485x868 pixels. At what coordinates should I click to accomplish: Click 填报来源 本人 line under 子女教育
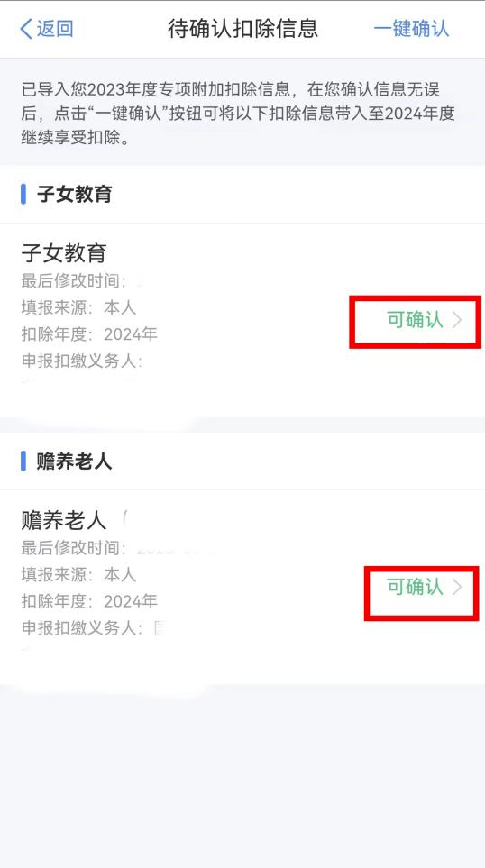tap(78, 307)
